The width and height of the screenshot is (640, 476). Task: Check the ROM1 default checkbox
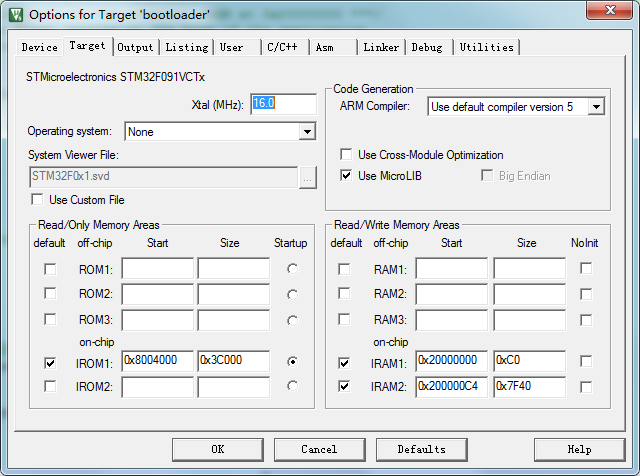tap(50, 269)
